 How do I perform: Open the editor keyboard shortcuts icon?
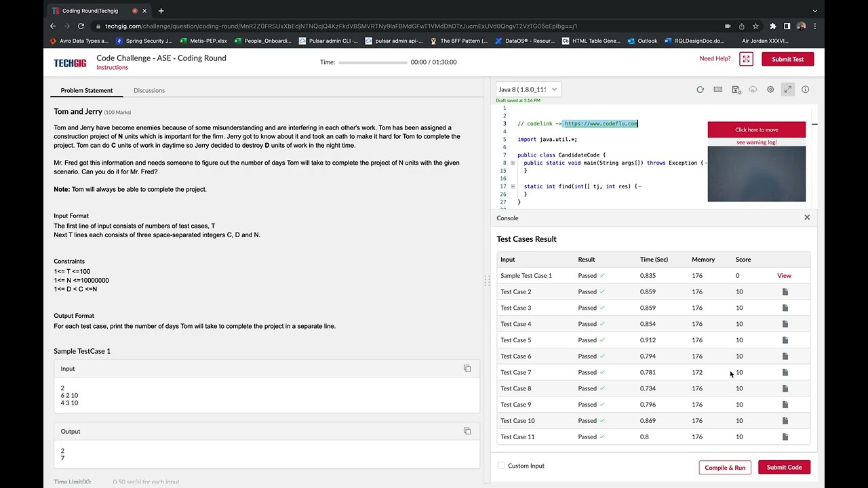[x=718, y=89]
